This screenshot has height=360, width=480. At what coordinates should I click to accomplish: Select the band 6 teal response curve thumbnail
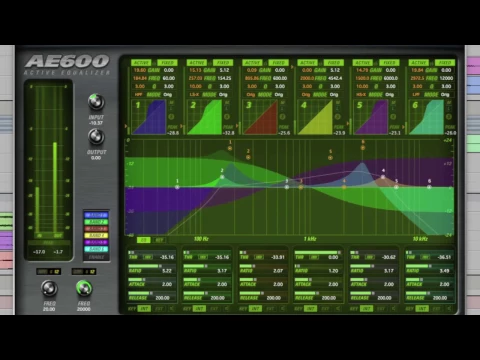pyautogui.click(x=426, y=117)
